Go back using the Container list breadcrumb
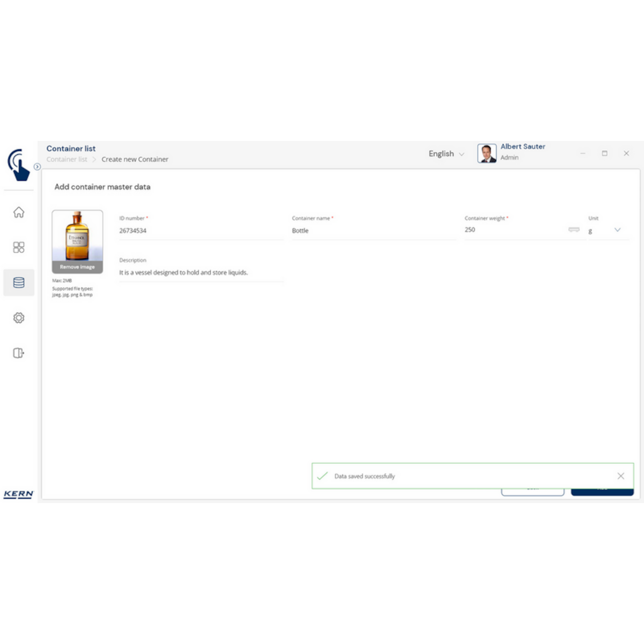644x644 pixels. click(x=66, y=159)
